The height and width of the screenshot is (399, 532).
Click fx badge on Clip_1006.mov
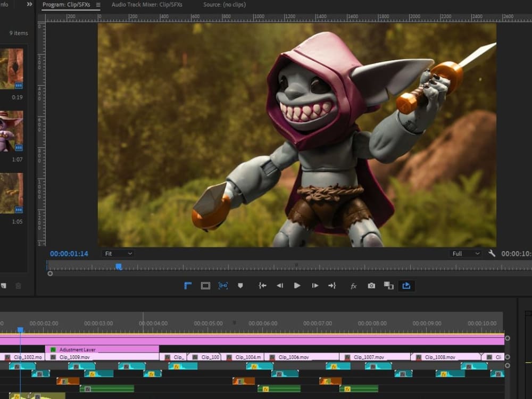pos(272,358)
